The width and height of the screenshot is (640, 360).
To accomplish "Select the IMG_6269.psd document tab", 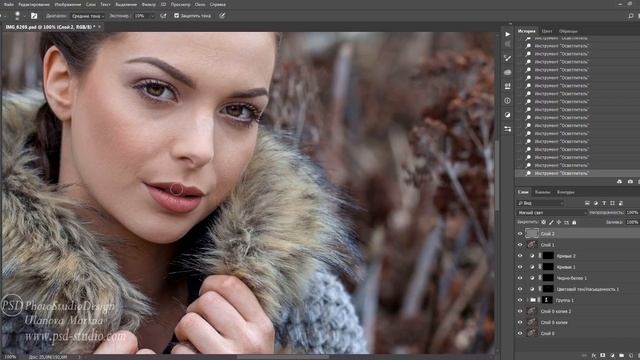I will [50, 27].
